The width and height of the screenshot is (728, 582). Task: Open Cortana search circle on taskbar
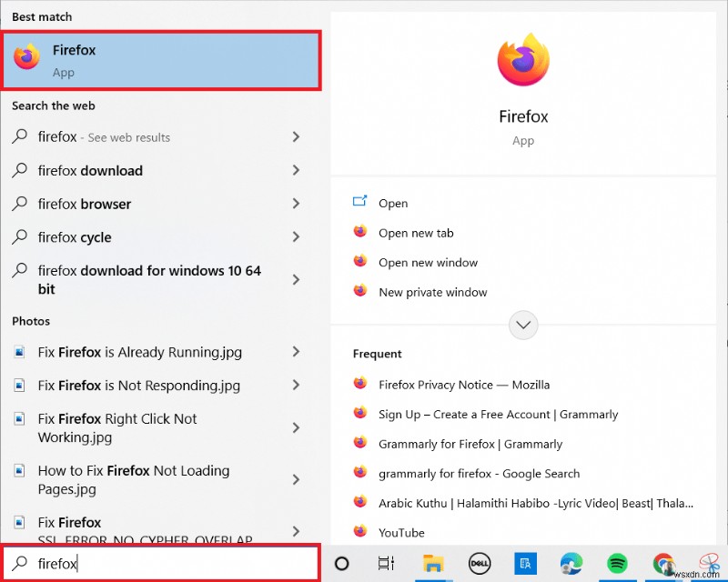click(341, 564)
